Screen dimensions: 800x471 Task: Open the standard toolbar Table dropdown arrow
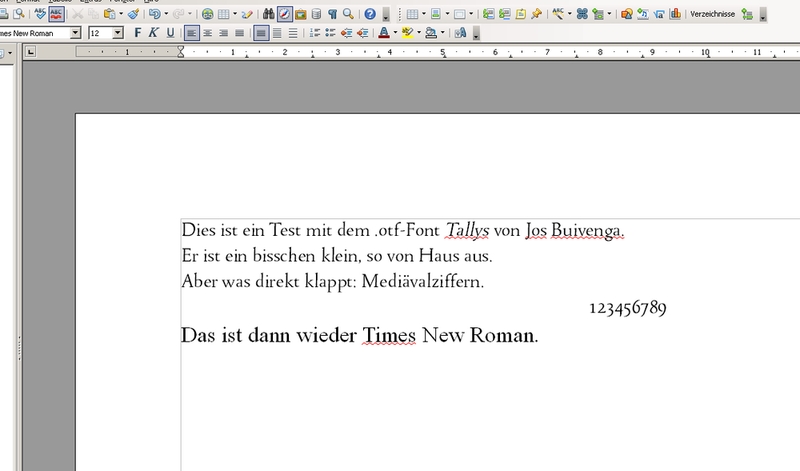click(235, 14)
